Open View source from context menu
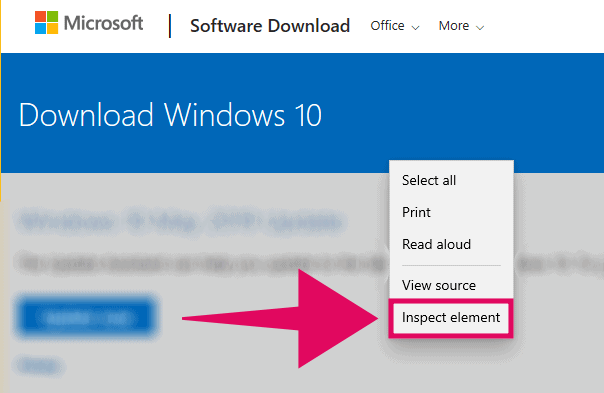Image resolution: width=604 pixels, height=393 pixels. [451, 285]
